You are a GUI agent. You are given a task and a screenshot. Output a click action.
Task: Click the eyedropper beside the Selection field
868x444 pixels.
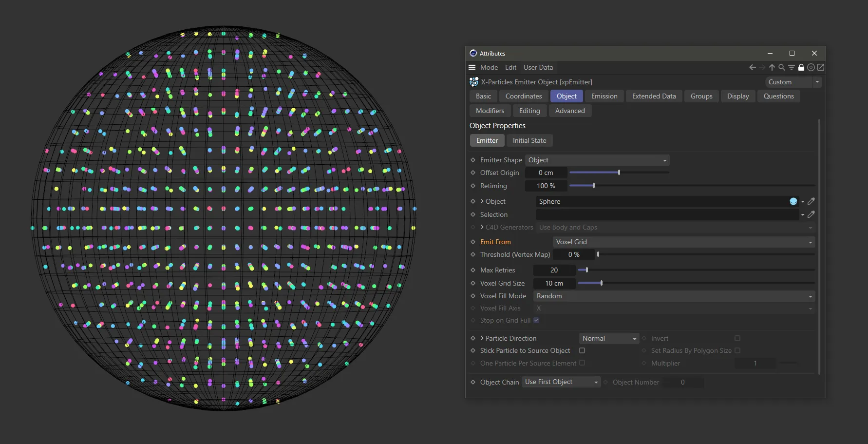[811, 214]
